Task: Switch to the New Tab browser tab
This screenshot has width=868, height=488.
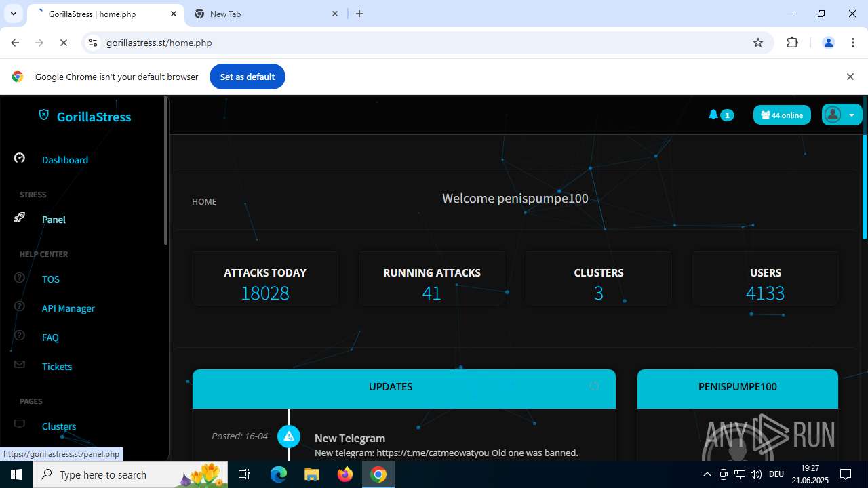Action: [x=267, y=14]
